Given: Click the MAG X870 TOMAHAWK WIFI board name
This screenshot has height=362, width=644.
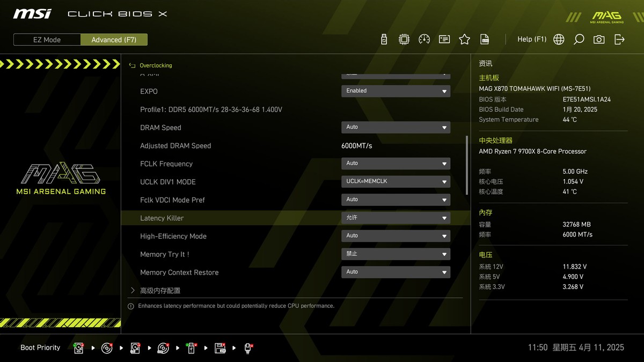Looking at the screenshot, I should 535,89.
